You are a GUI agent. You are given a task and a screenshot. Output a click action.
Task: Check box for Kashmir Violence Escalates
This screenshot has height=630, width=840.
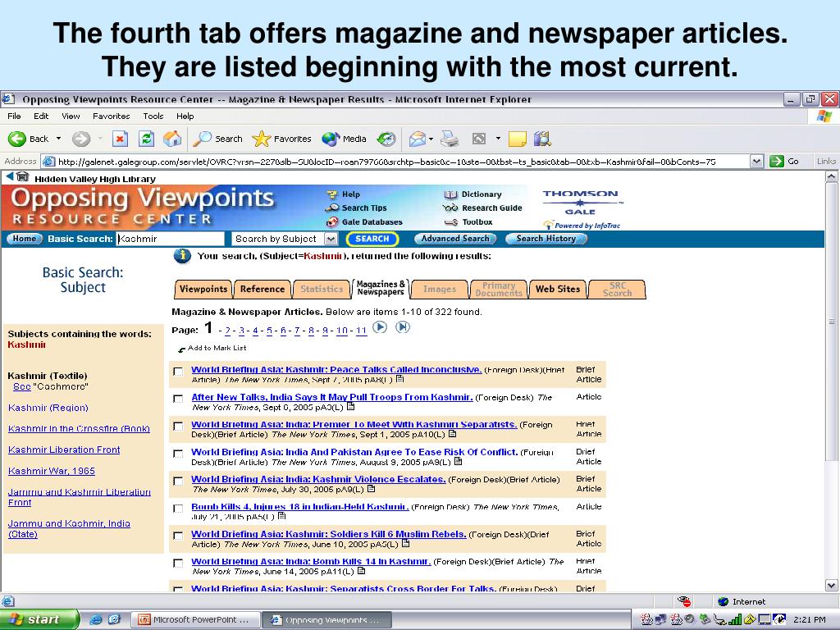[178, 481]
